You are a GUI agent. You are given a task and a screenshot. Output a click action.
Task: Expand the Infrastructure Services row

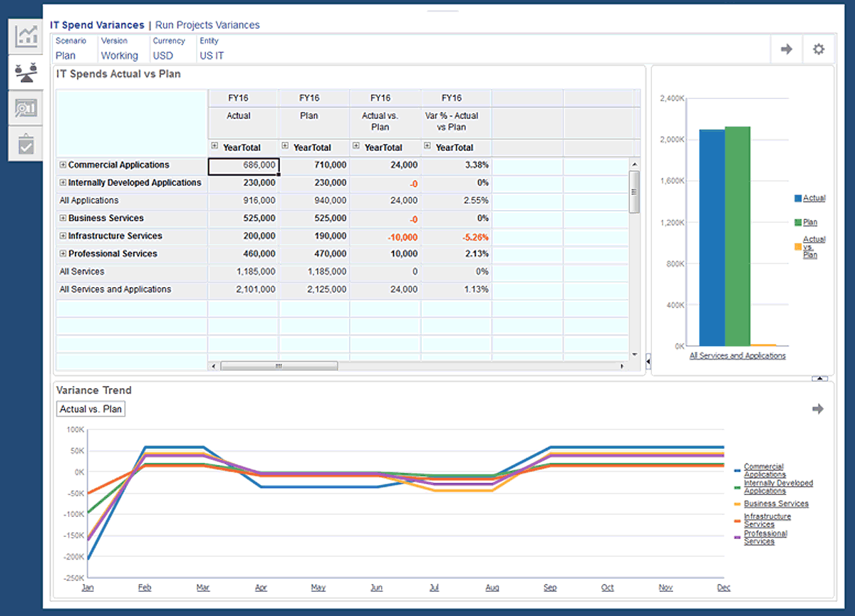tap(63, 236)
